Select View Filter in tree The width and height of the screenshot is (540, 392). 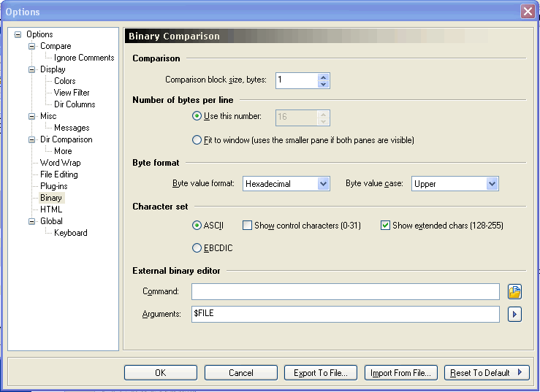(x=72, y=93)
